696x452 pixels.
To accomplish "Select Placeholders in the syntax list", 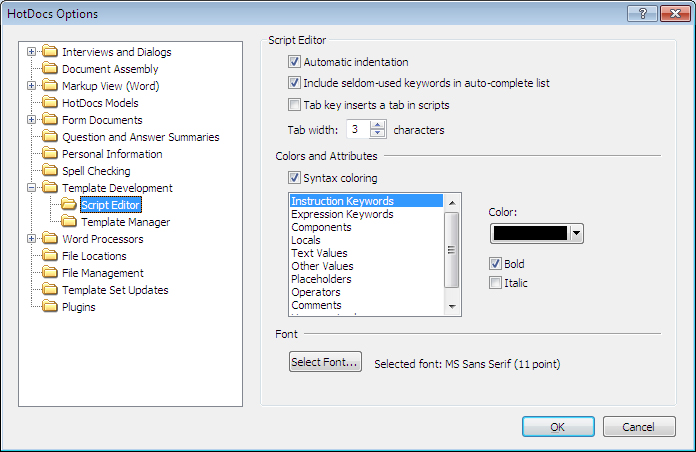I will tap(366, 279).
